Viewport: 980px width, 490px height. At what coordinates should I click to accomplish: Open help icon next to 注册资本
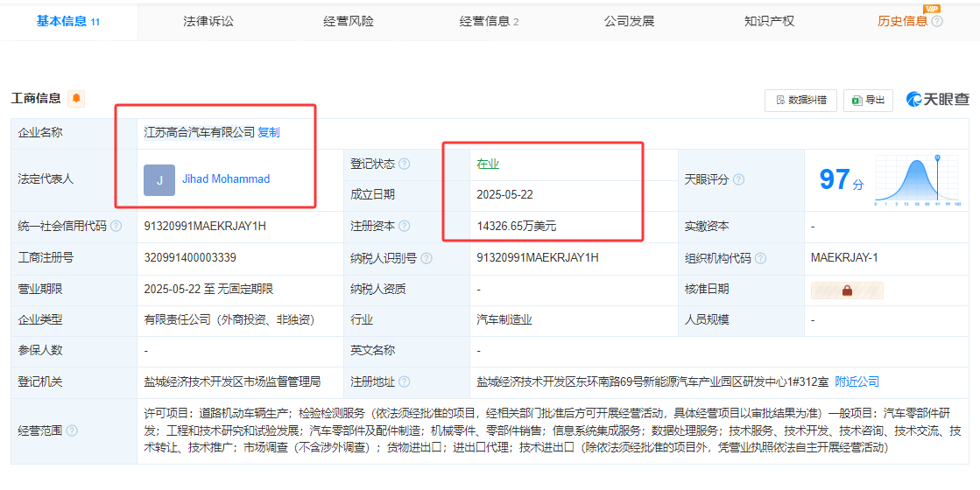(405, 227)
